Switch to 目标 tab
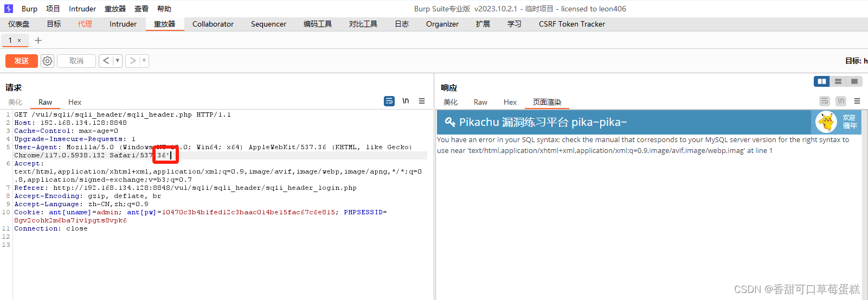The image size is (868, 300). click(x=54, y=24)
